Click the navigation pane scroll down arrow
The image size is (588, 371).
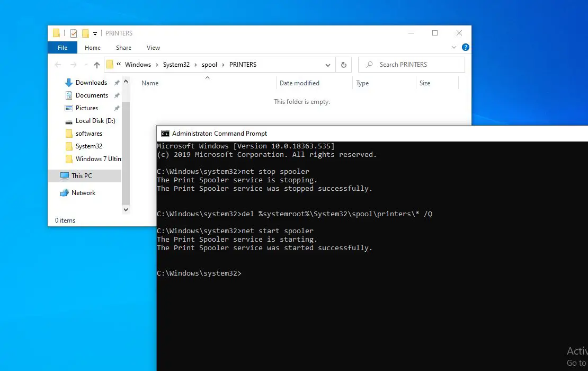point(126,210)
